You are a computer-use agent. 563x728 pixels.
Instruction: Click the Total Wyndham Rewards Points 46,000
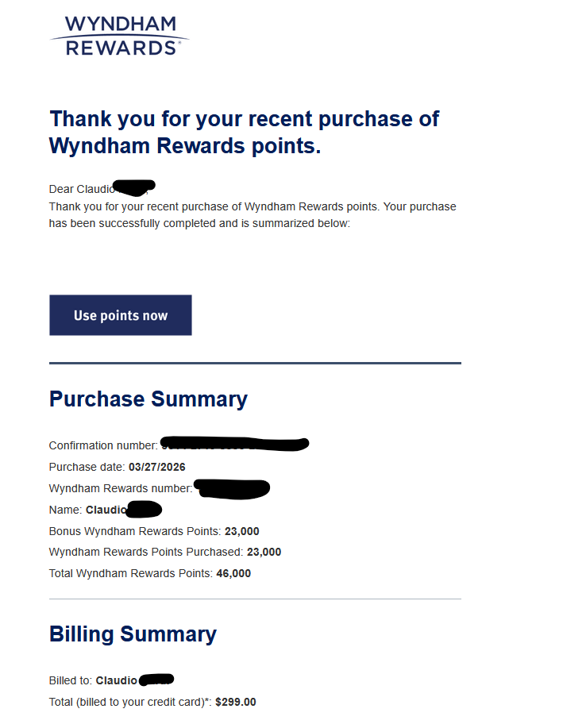tap(233, 573)
